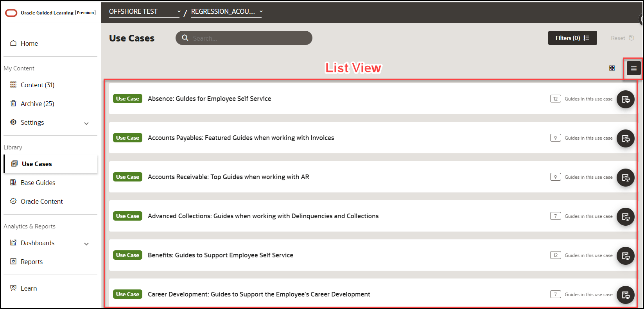Click Learn icon in sidebar

tap(13, 288)
